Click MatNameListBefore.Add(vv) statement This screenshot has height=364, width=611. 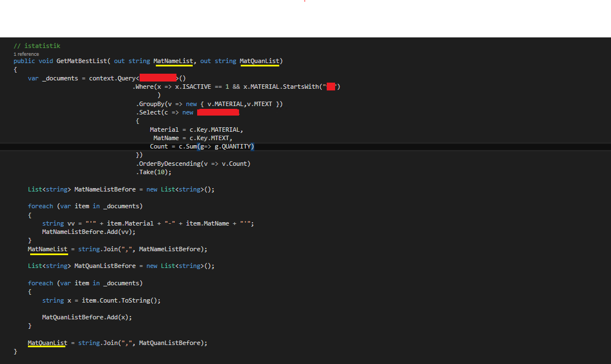coord(89,232)
